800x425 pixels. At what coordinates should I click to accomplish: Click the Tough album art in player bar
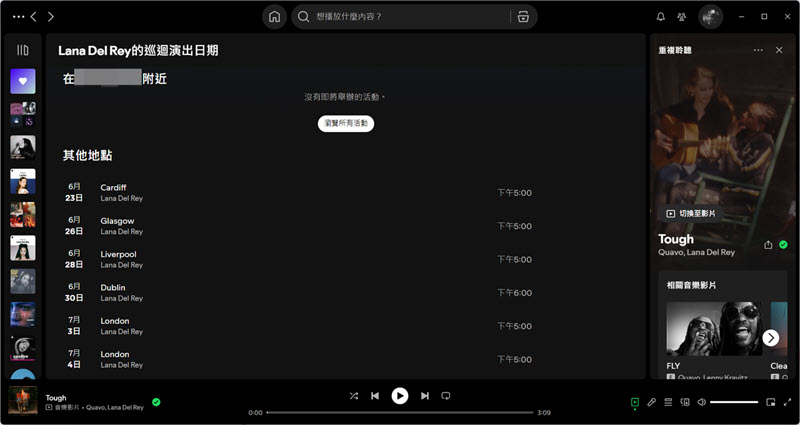pyautogui.click(x=23, y=401)
